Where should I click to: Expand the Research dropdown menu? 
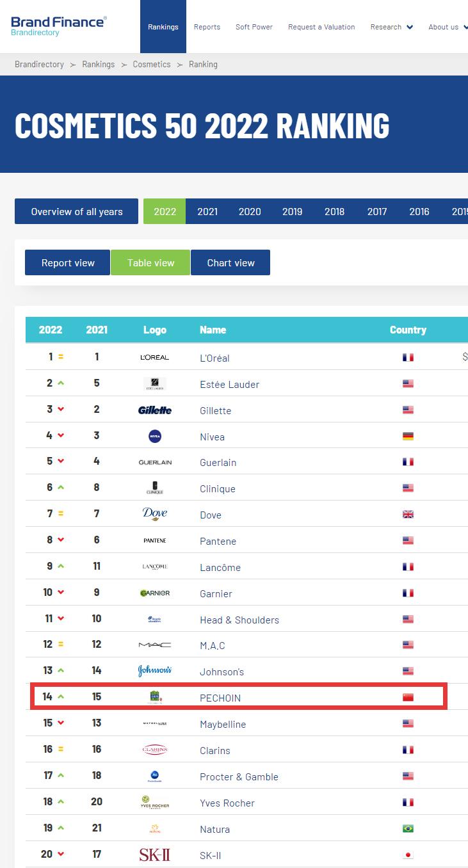coord(391,27)
